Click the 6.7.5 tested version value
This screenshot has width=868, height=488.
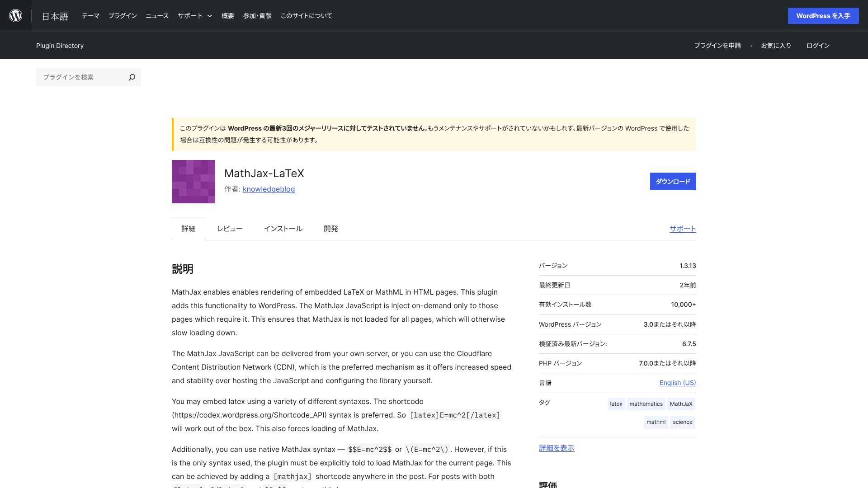pos(689,344)
